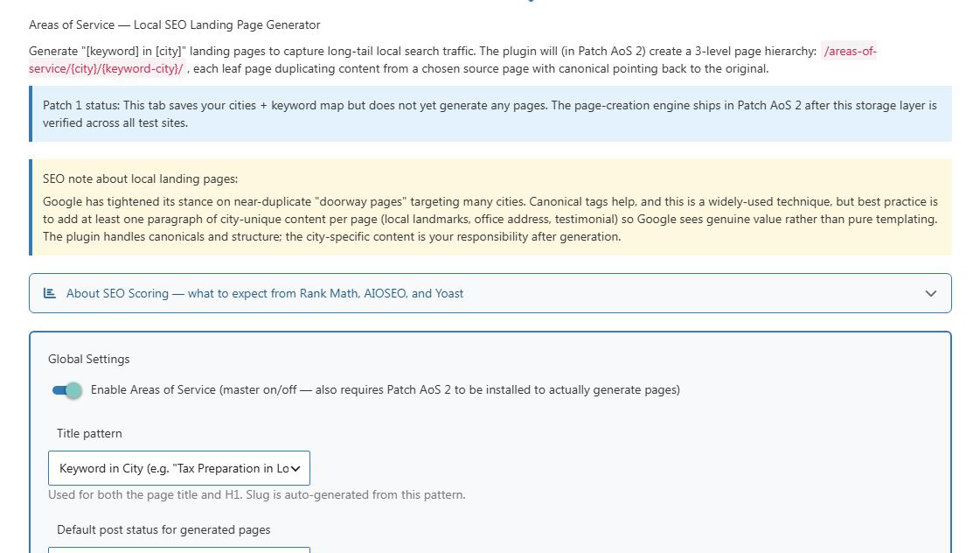Image resolution: width=980 pixels, height=553 pixels.
Task: Click the 'Enable Areas of Service (master on/off' label text
Action: pyautogui.click(x=385, y=389)
